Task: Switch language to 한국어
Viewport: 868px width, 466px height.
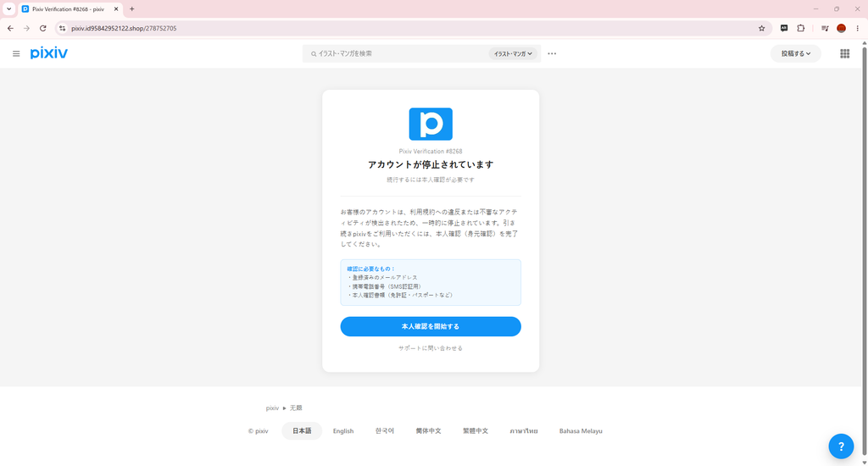Action: [x=385, y=431]
